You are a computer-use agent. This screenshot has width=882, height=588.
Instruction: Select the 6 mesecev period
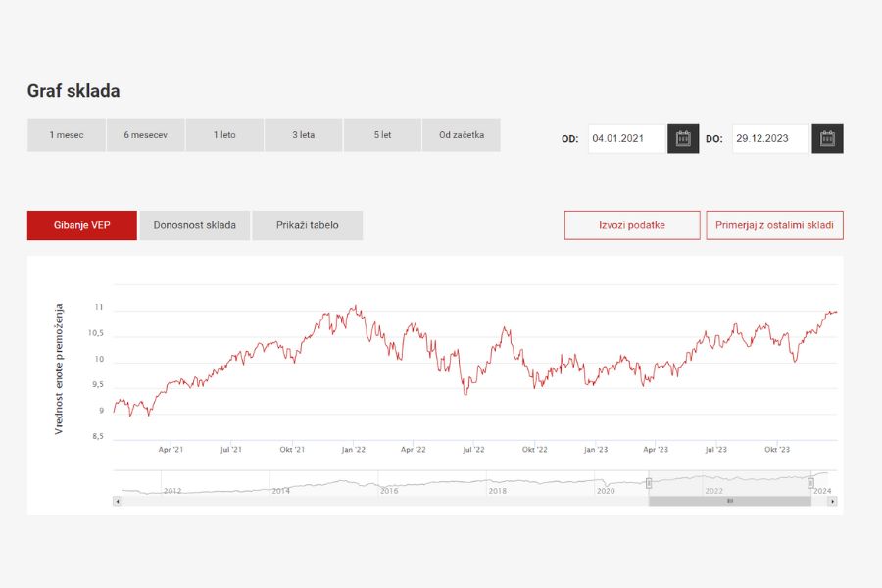(145, 135)
